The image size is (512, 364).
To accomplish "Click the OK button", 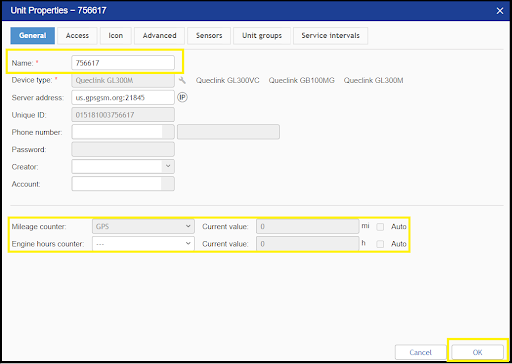I will click(x=477, y=352).
